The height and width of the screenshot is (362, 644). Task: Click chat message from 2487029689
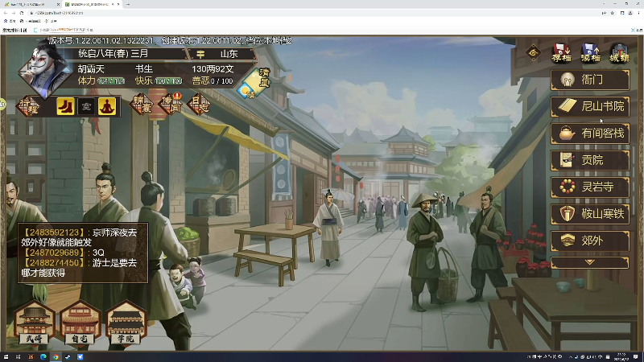63,253
